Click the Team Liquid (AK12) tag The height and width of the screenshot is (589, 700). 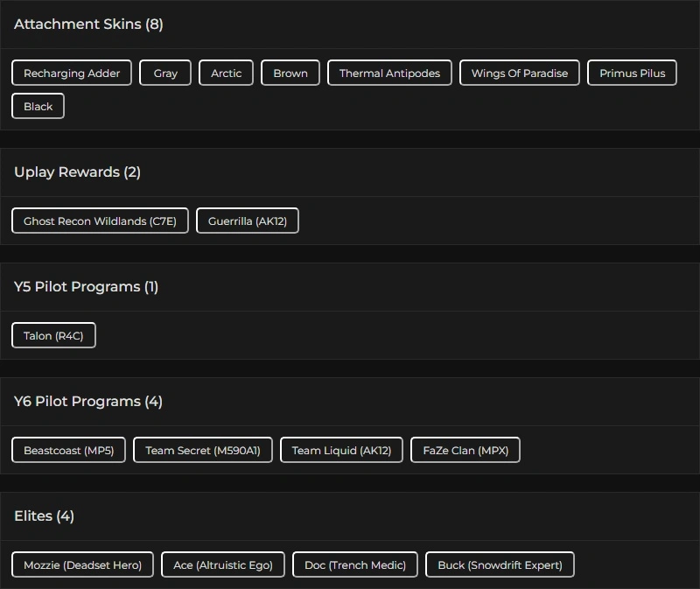coord(341,450)
